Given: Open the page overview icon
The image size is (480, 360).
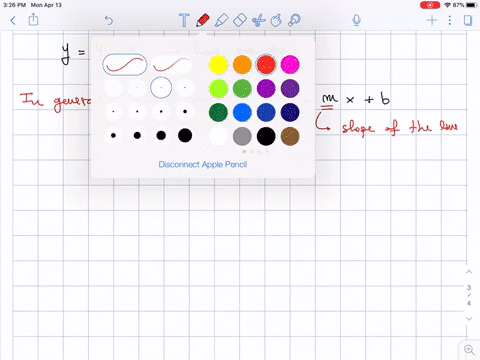Looking at the screenshot, I should click(468, 20).
